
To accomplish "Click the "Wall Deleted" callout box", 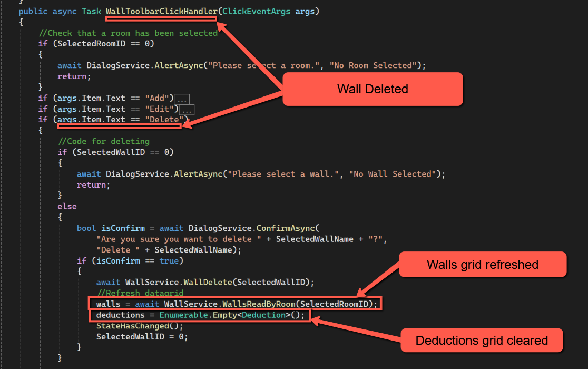I will tap(373, 89).
